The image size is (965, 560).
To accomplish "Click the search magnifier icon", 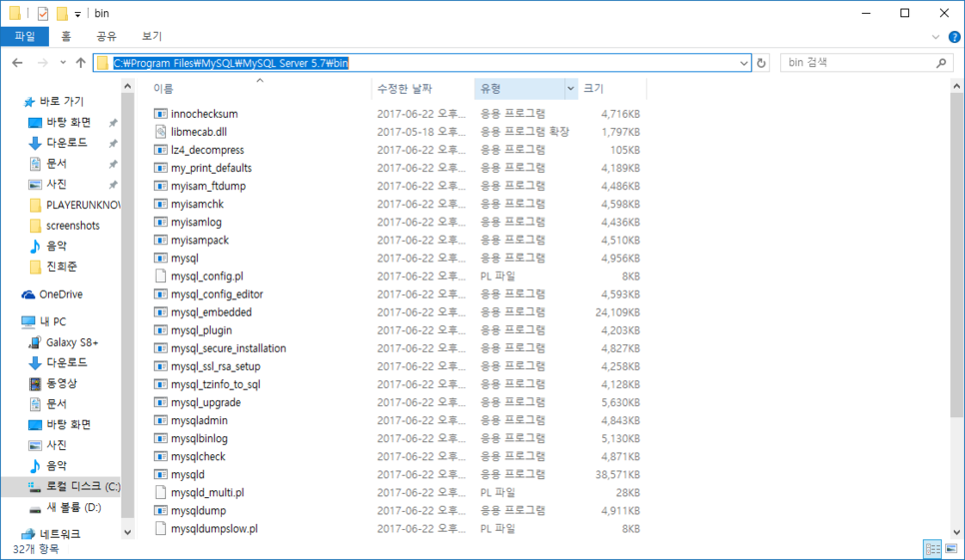I will click(x=941, y=63).
